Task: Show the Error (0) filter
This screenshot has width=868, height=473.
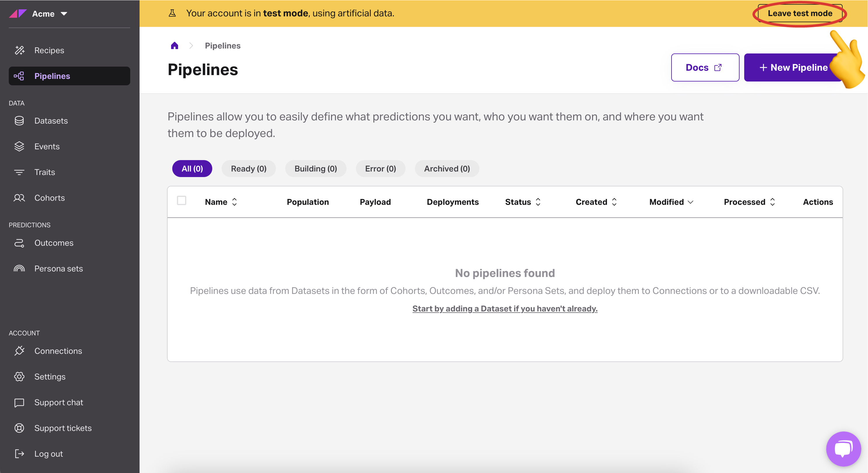Action: coord(380,169)
